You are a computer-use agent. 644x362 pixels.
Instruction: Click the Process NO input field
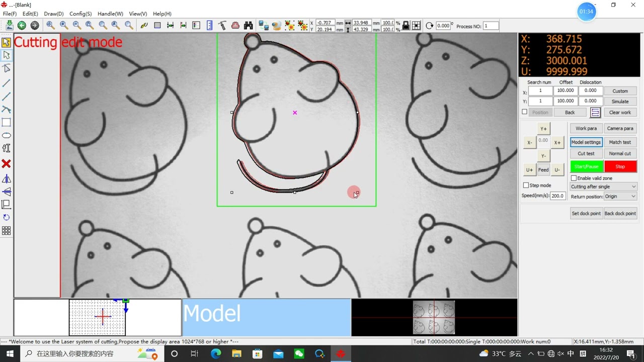(491, 26)
